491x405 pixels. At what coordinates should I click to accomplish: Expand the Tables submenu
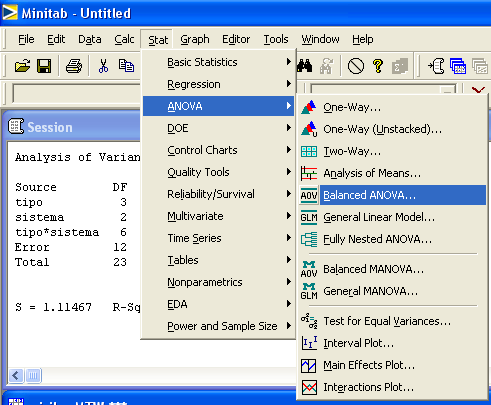pyautogui.click(x=218, y=260)
